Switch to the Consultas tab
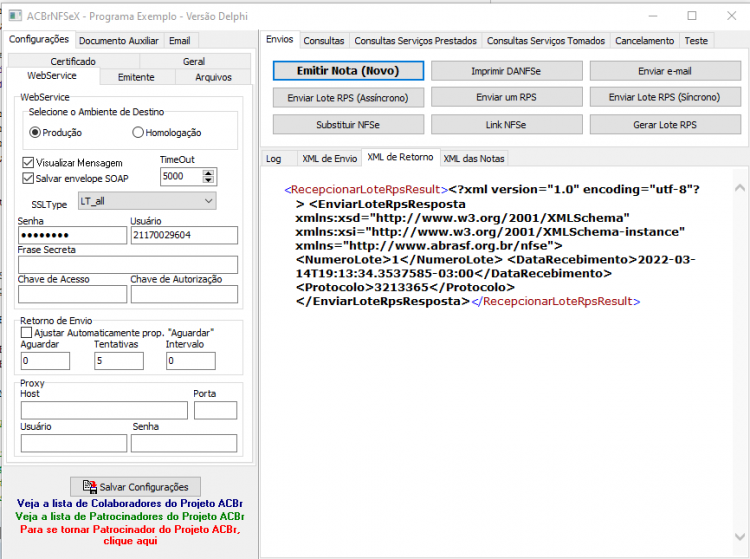 pos(324,41)
